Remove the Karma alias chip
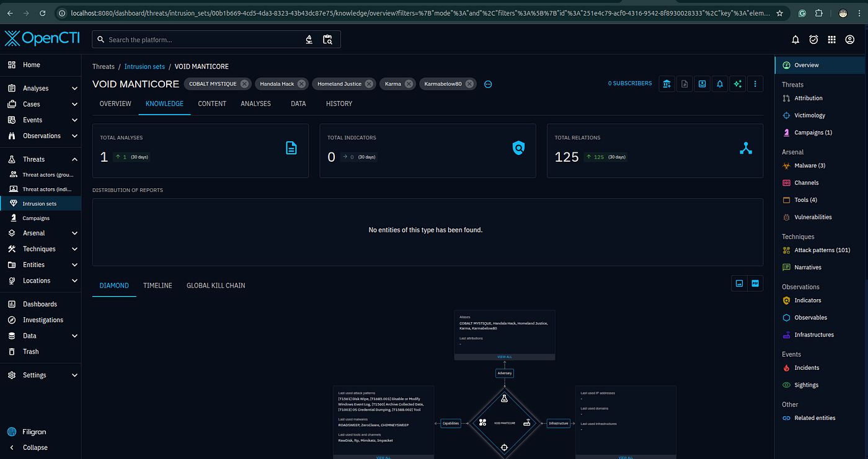The image size is (868, 459). tap(409, 84)
